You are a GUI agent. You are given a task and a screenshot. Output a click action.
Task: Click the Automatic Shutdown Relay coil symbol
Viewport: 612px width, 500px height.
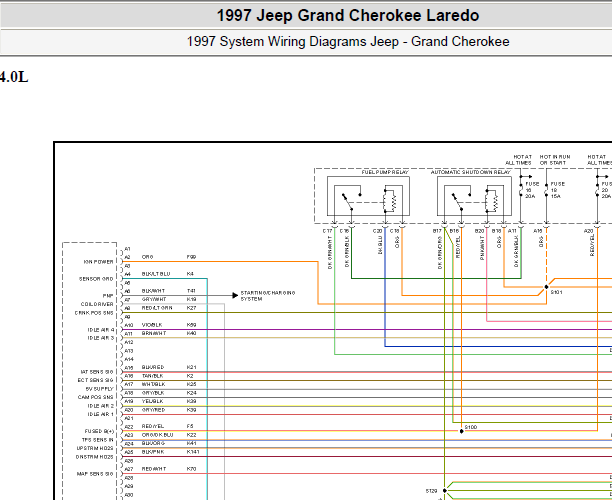491,201
